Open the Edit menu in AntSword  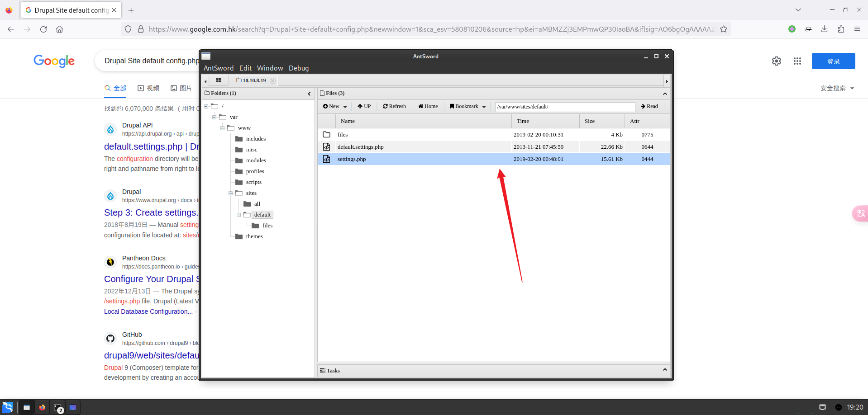(x=245, y=68)
